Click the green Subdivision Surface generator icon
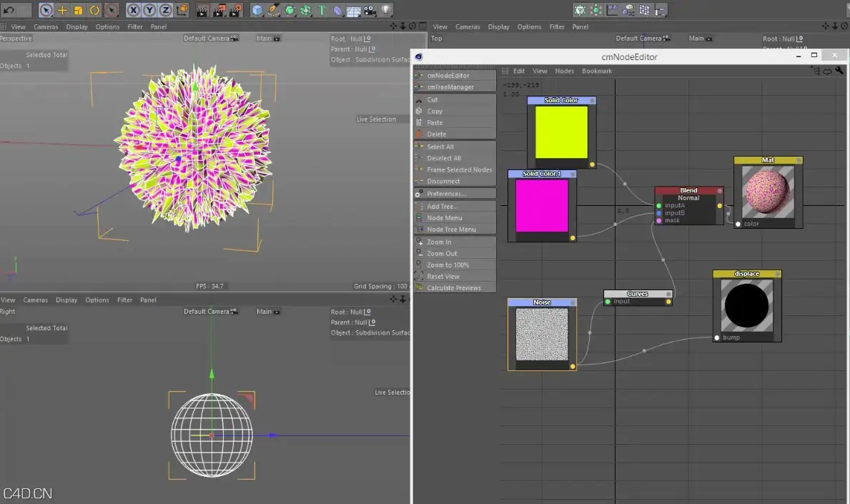This screenshot has width=850, height=504. [x=290, y=10]
